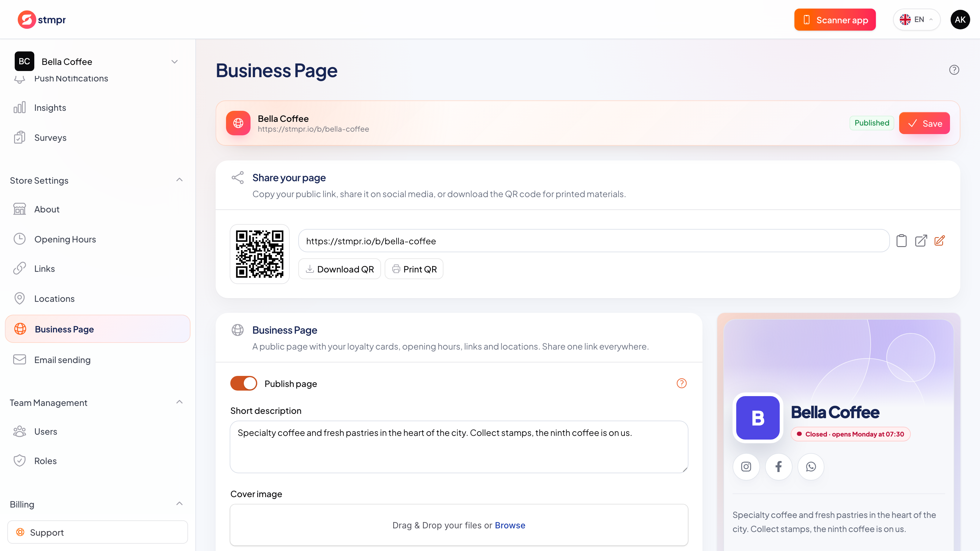Click the QR code image
The image size is (980, 551).
tap(260, 254)
